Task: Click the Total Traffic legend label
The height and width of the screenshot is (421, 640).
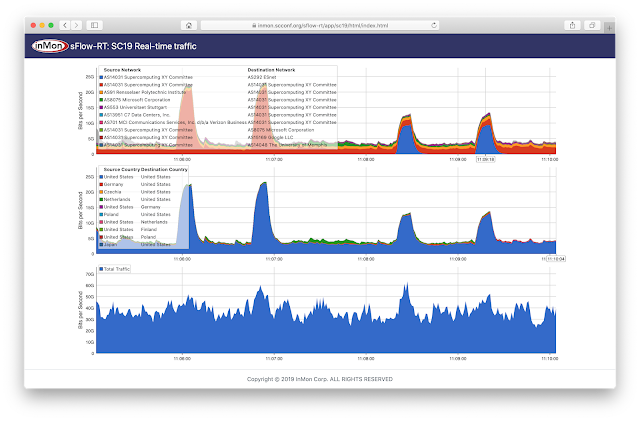Action: tap(117, 269)
